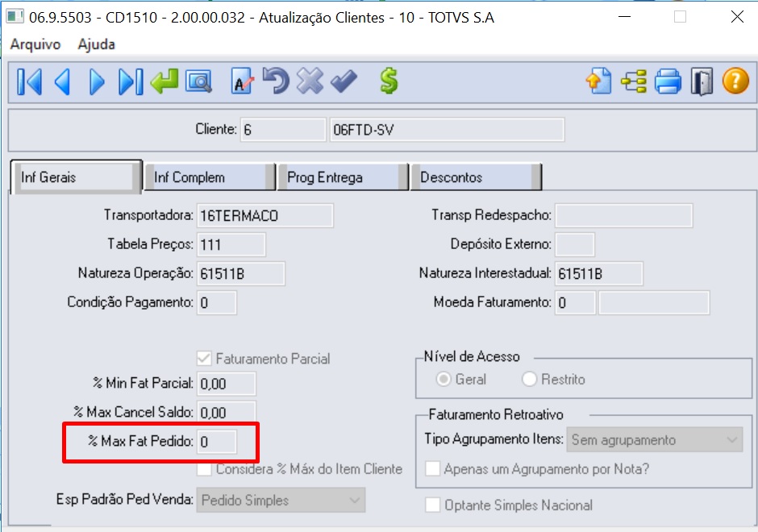The image size is (758, 532).
Task: Click the confirm checkmark icon
Action: (x=344, y=81)
